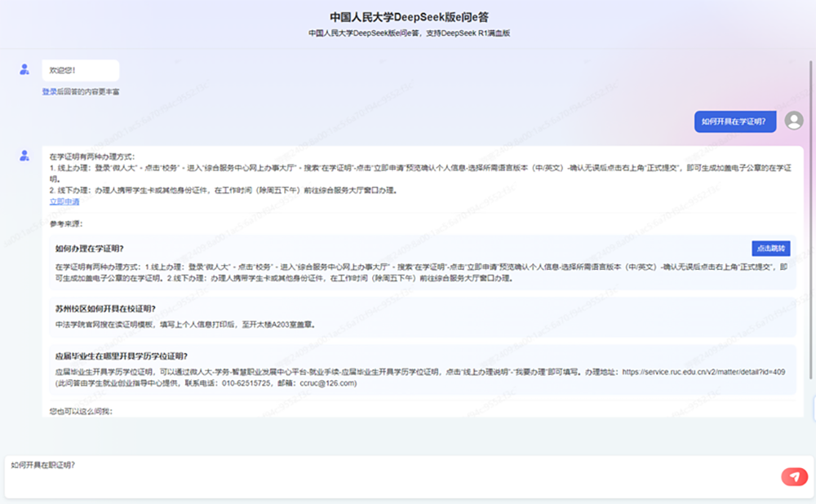Click the user question bubble 如何开具在学证明?

735,122
